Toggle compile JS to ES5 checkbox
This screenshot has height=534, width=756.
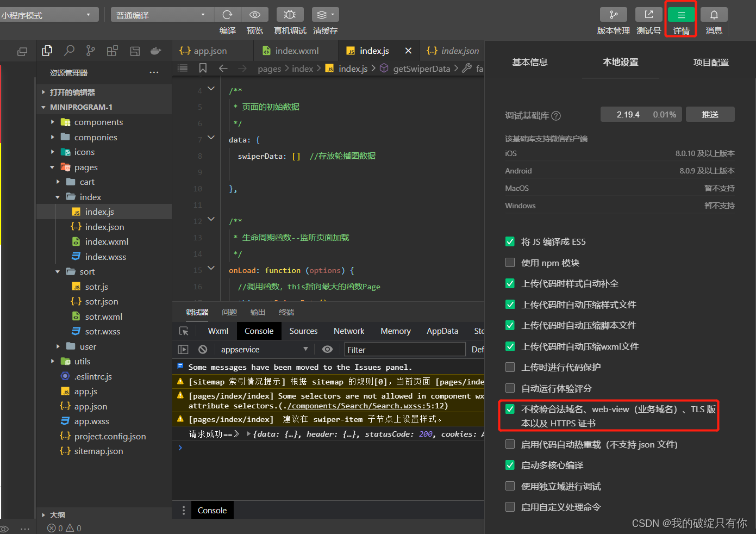pyautogui.click(x=510, y=241)
